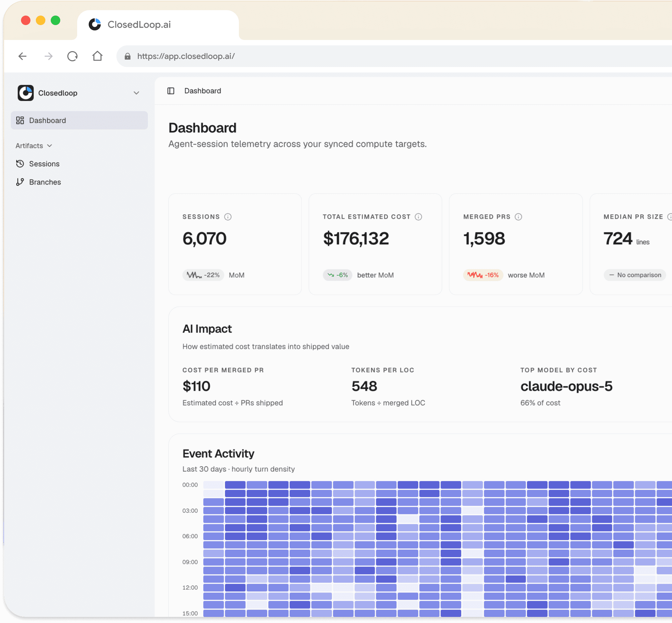Click 'Last 30 days · hourly turn density' text
This screenshot has width=672, height=623.
239,469
